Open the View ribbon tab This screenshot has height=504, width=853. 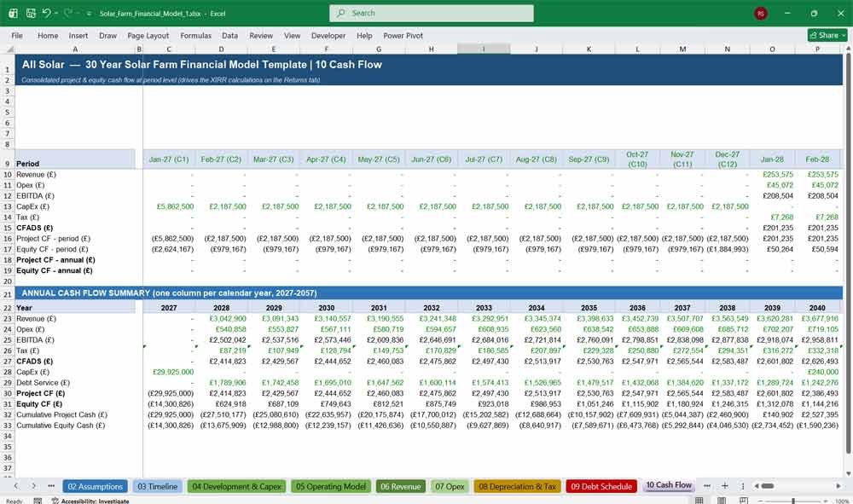[x=292, y=35]
